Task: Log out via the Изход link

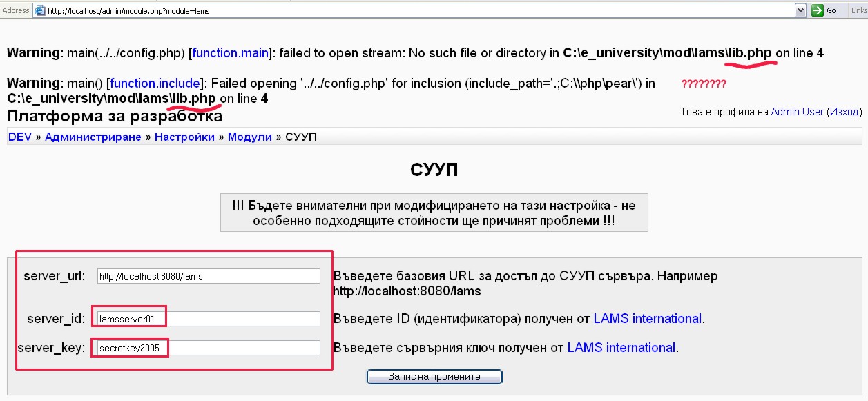Action: [843, 111]
